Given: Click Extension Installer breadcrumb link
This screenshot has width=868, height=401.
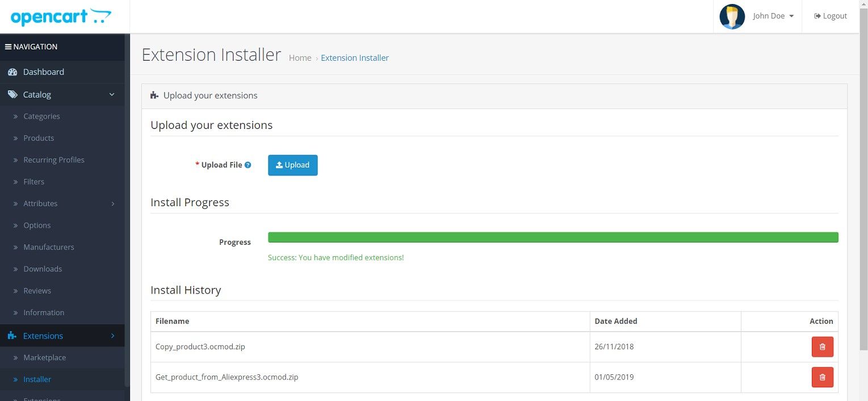Looking at the screenshot, I should pyautogui.click(x=355, y=58).
